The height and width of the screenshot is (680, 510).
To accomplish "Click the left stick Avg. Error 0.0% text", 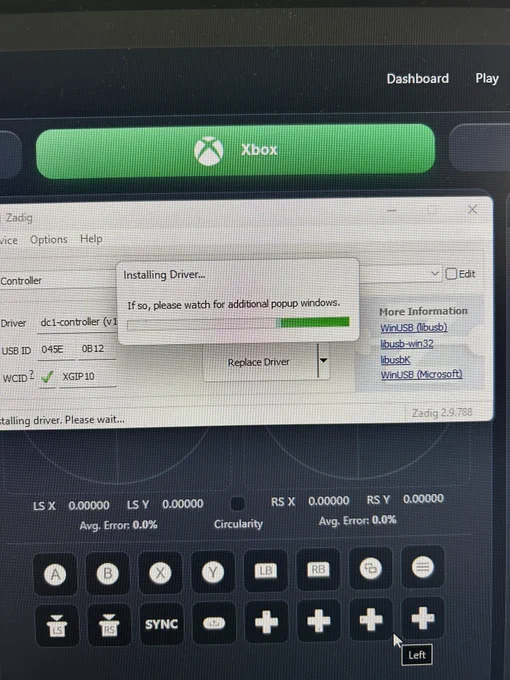I will tap(118, 525).
